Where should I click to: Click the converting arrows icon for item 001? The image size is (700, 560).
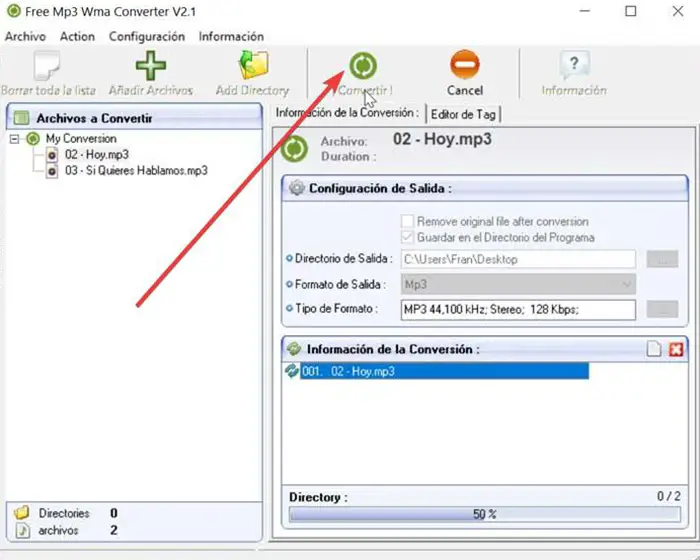point(292,371)
